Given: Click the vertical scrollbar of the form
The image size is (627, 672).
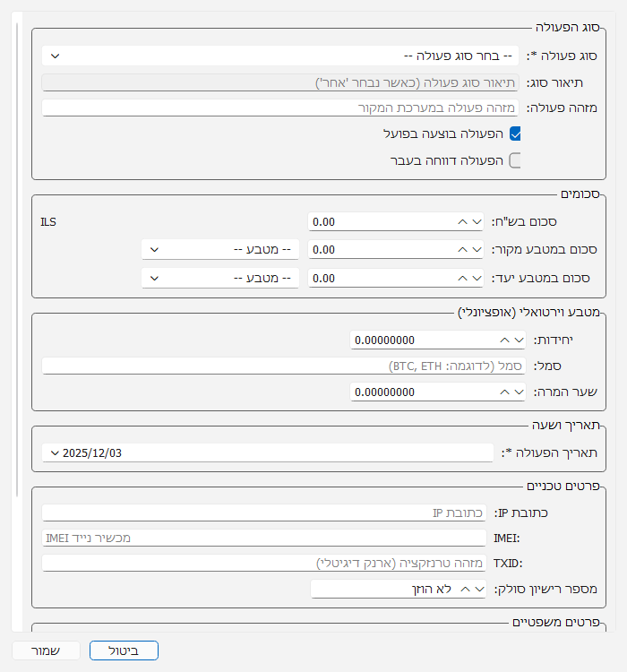Looking at the screenshot, I should tap(17, 269).
